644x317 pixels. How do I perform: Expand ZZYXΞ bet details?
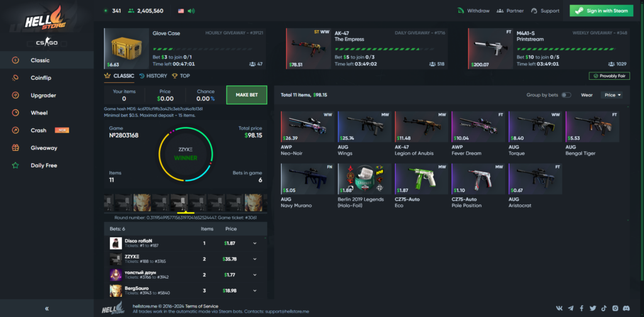pos(255,259)
